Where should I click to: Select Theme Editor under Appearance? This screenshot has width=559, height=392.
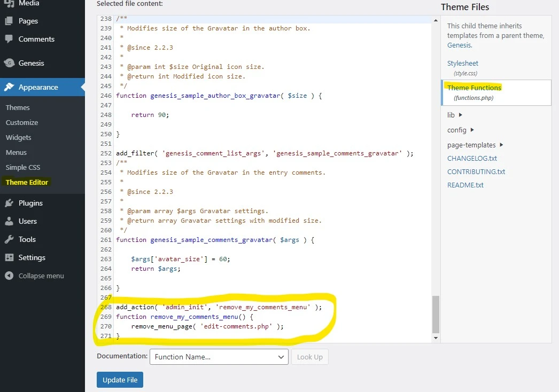tap(27, 182)
